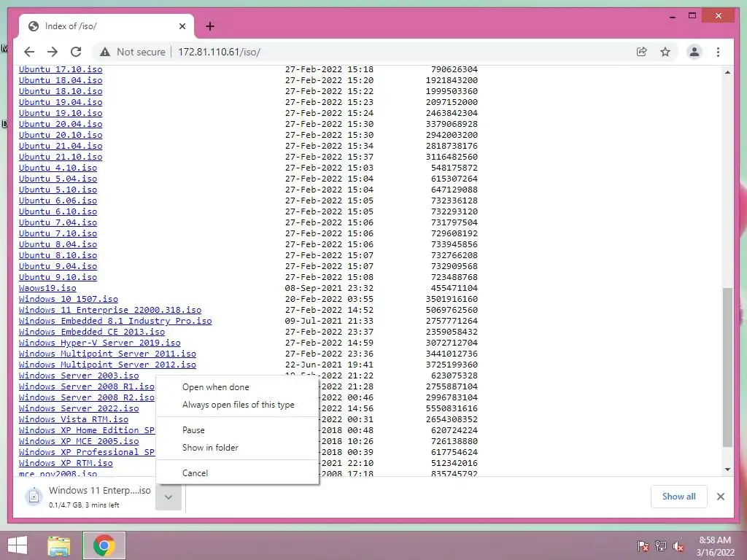Download Windows_Multipoint_Server_2011.iso
This screenshot has width=747, height=560.
click(x=107, y=354)
